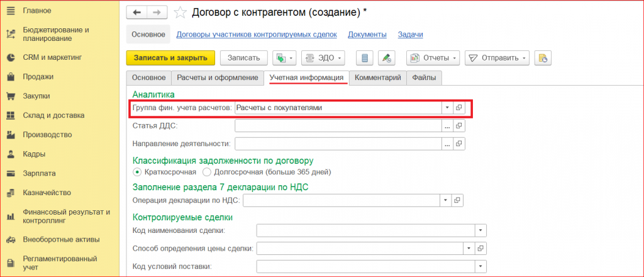The width and height of the screenshot is (644, 277).
Task: Click the Направление деятельности input field
Action: pos(338,144)
